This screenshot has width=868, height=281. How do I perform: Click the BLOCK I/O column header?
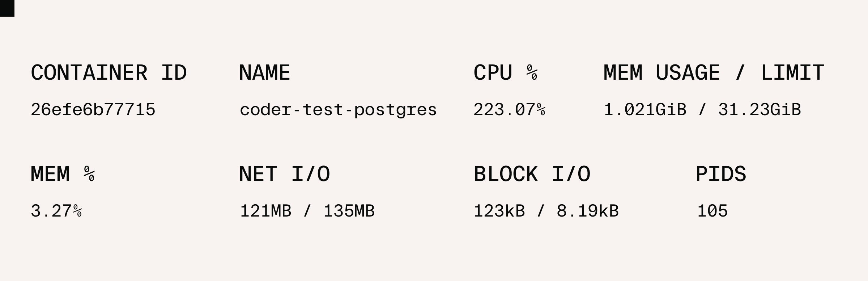pos(532,174)
